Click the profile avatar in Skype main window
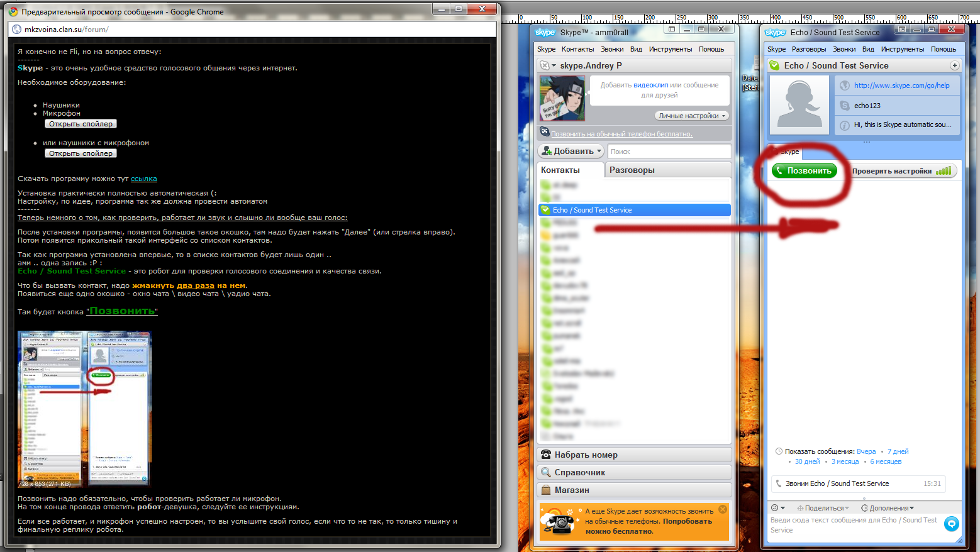Image resolution: width=980 pixels, height=552 pixels. point(562,98)
